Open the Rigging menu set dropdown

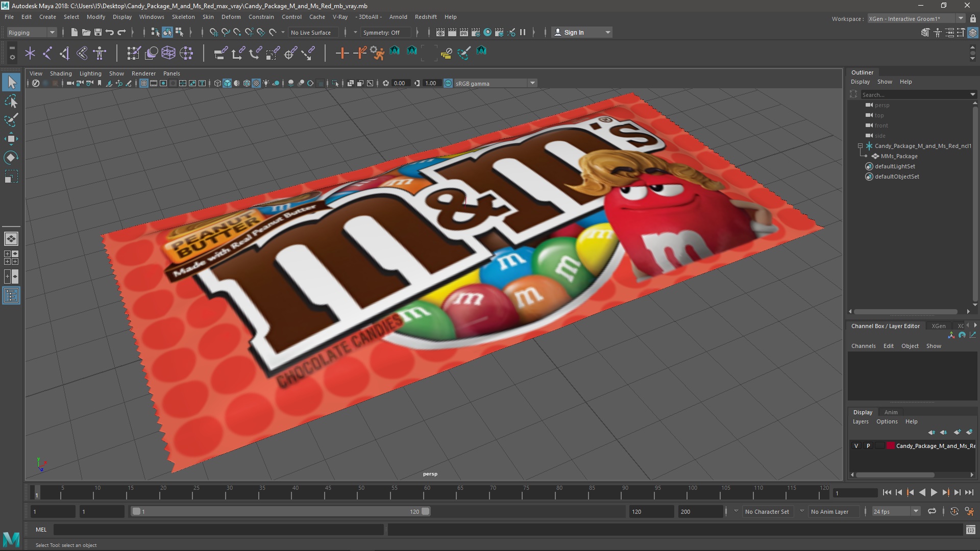coord(32,32)
